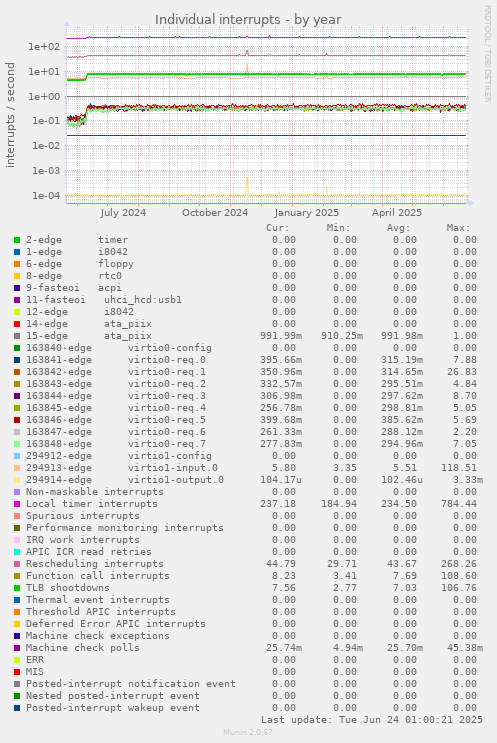Image resolution: width=497 pixels, height=743 pixels.
Task: Click the peach virtio1-input.0 swatch
Action: click(x=17, y=468)
